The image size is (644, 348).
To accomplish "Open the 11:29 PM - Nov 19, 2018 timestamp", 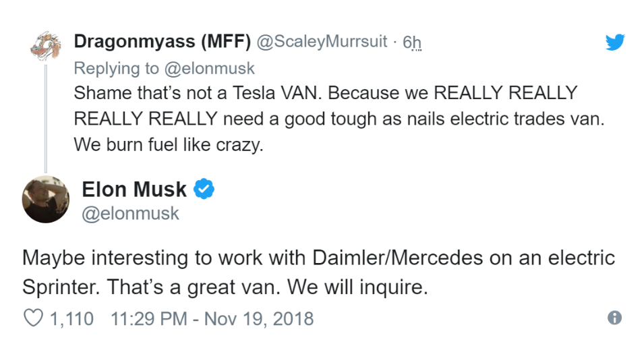I will pyautogui.click(x=212, y=318).
